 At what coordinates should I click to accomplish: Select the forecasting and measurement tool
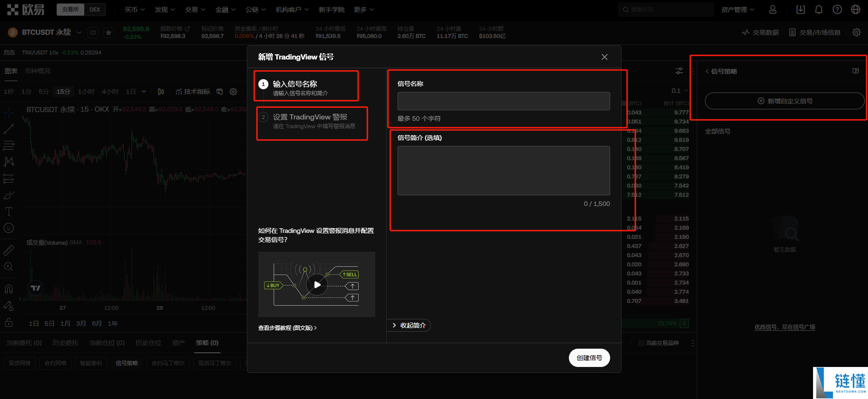tap(9, 178)
